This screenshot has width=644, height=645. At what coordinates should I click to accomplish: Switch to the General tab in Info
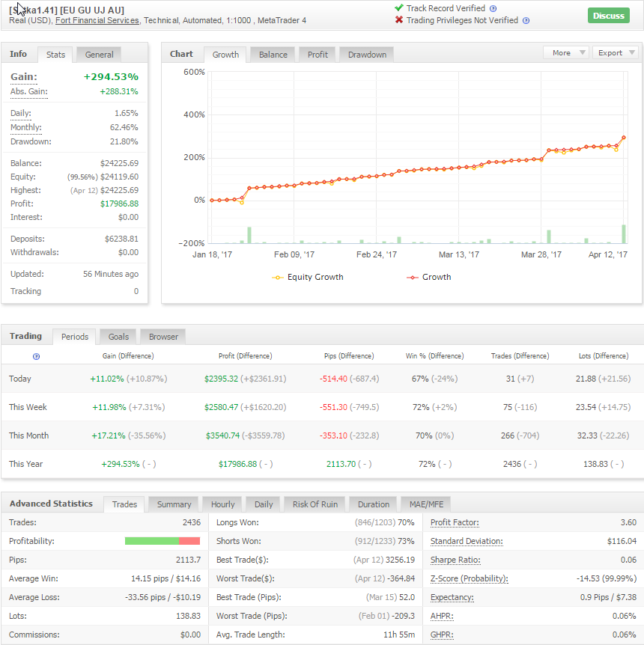pyautogui.click(x=99, y=55)
